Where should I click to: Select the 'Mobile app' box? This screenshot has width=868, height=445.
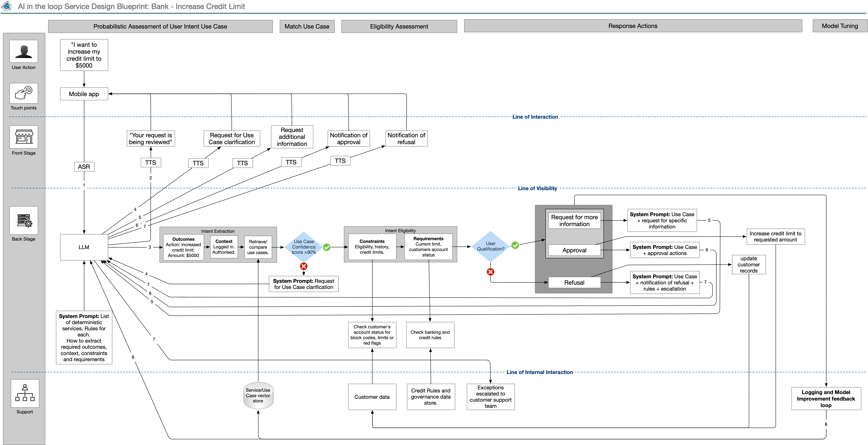click(x=84, y=94)
